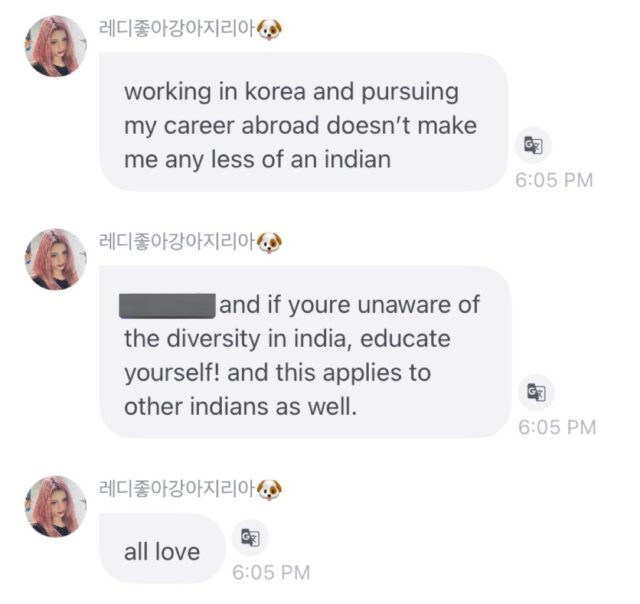This screenshot has width=640, height=604.
Task: Tap translate icon beside first message
Action: pyautogui.click(x=533, y=145)
